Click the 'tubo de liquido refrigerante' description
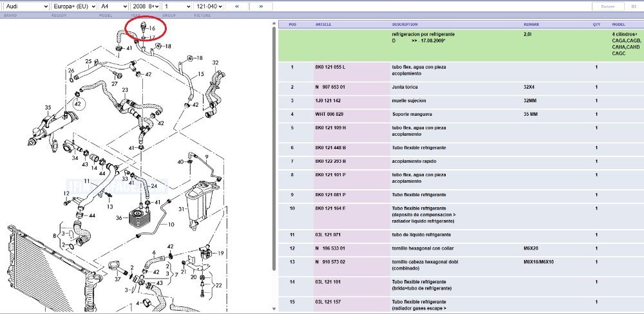644x314 pixels. 421,235
